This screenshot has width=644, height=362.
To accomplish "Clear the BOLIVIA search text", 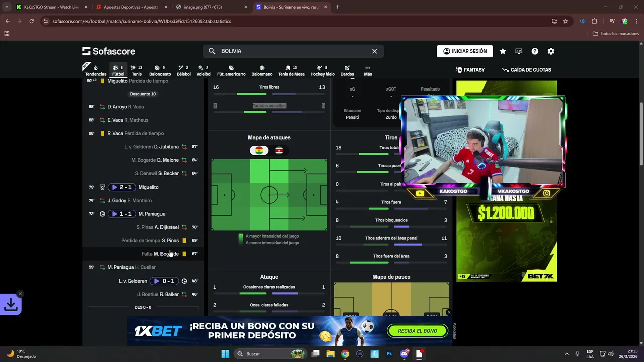I will coord(374,51).
